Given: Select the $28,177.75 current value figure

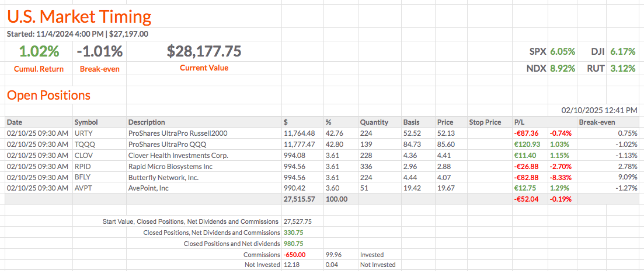Looking at the screenshot, I should click(x=204, y=51).
